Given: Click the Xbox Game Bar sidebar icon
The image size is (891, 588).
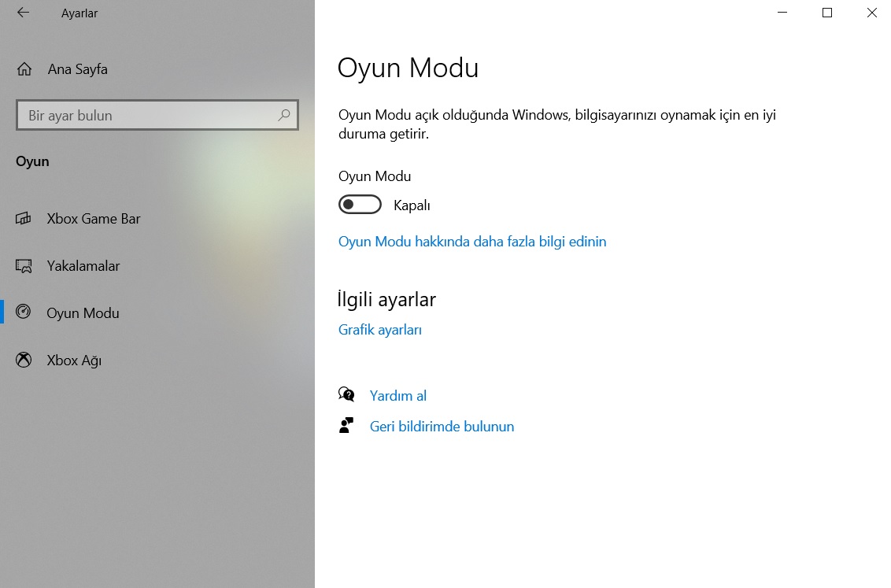Looking at the screenshot, I should pyautogui.click(x=24, y=219).
